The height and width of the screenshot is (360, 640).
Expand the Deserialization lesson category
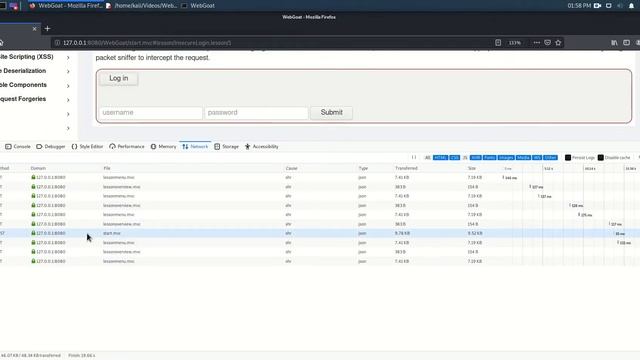pos(68,71)
